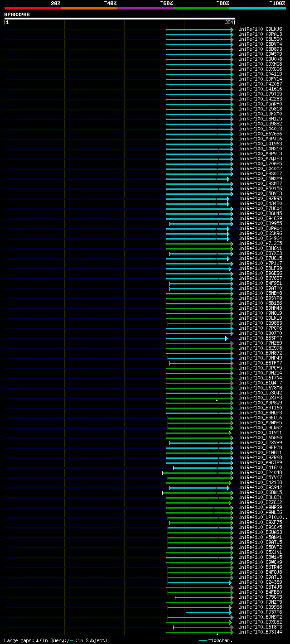
Task: Click label UniRef100_Q43480
Action: tap(260, 203)
